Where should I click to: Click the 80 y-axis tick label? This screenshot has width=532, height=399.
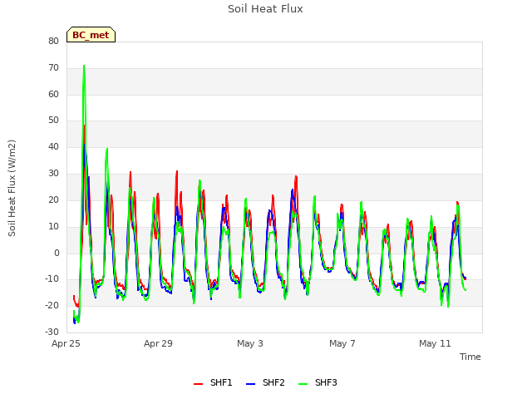pyautogui.click(x=53, y=41)
